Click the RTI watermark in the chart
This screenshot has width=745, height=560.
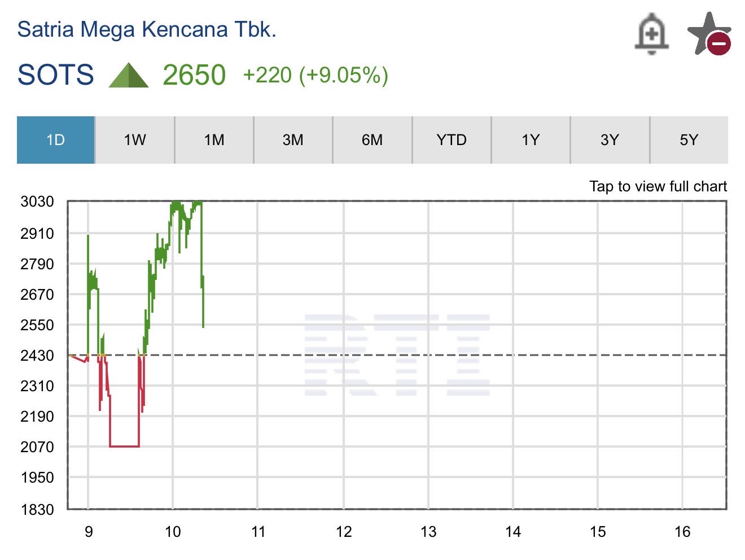point(397,355)
